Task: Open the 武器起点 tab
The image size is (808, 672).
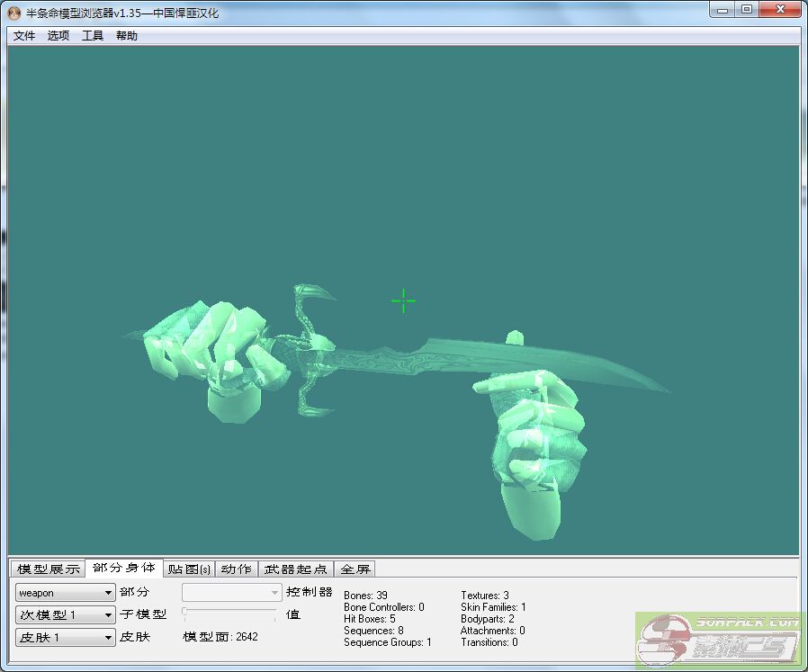Action: point(296,569)
